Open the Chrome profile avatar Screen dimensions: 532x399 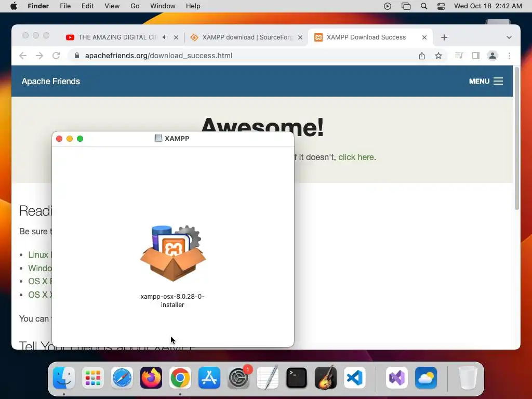[493, 56]
